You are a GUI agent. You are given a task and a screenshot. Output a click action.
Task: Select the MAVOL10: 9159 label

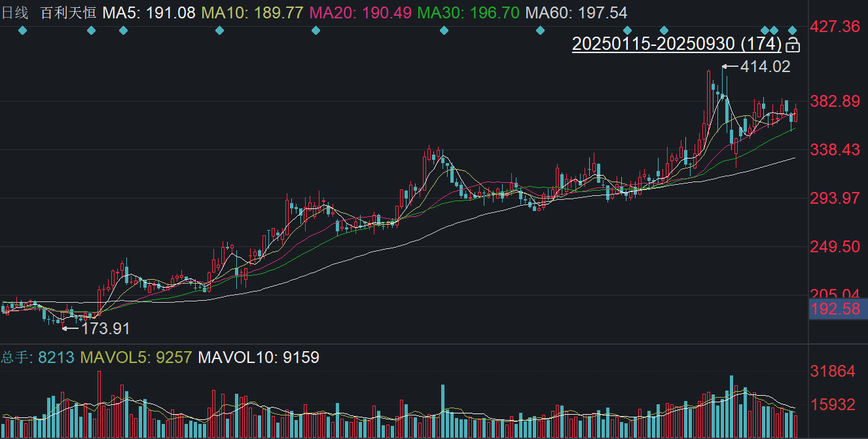(259, 358)
